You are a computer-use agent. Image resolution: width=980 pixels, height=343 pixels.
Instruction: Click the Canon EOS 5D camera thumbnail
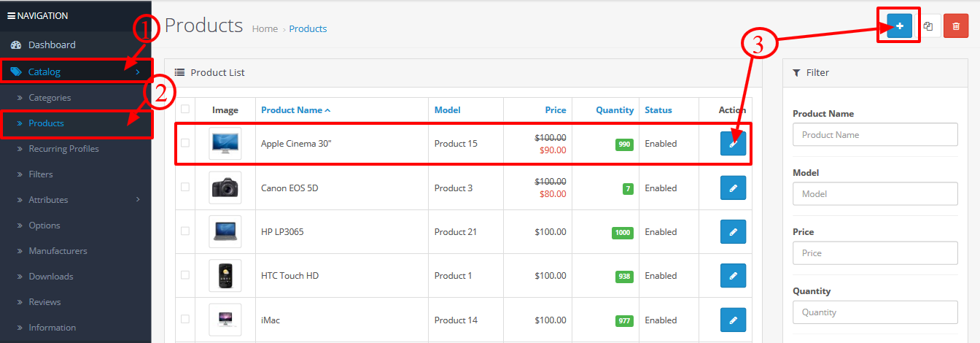tap(225, 188)
